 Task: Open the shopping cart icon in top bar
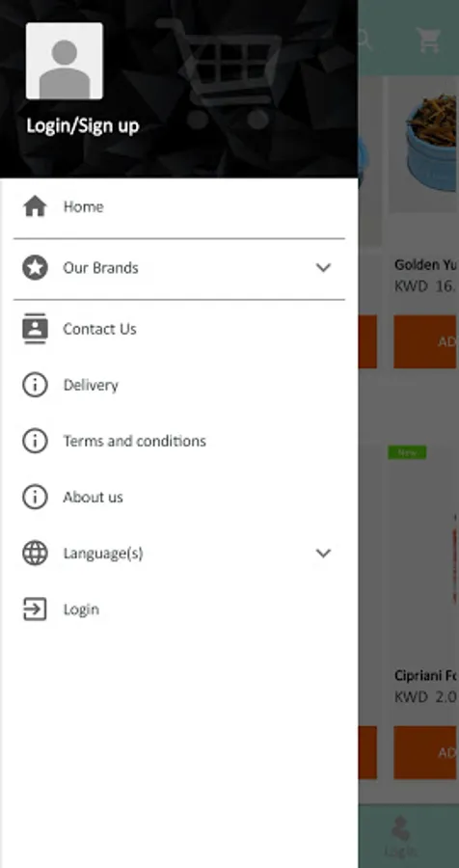428,40
